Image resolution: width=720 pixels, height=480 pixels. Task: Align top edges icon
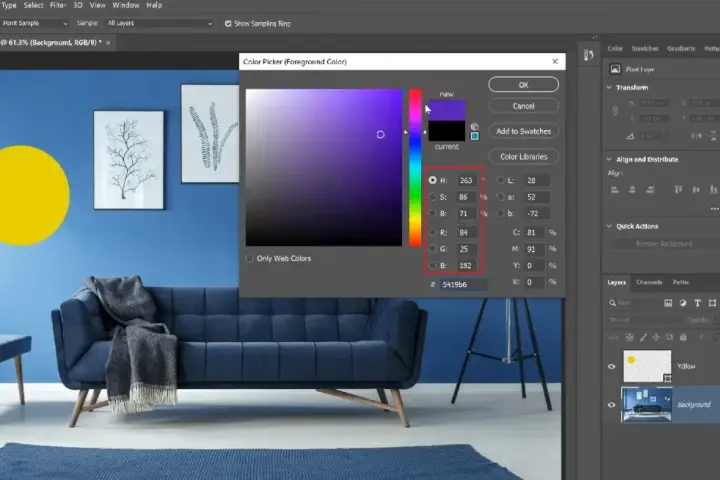[678, 189]
